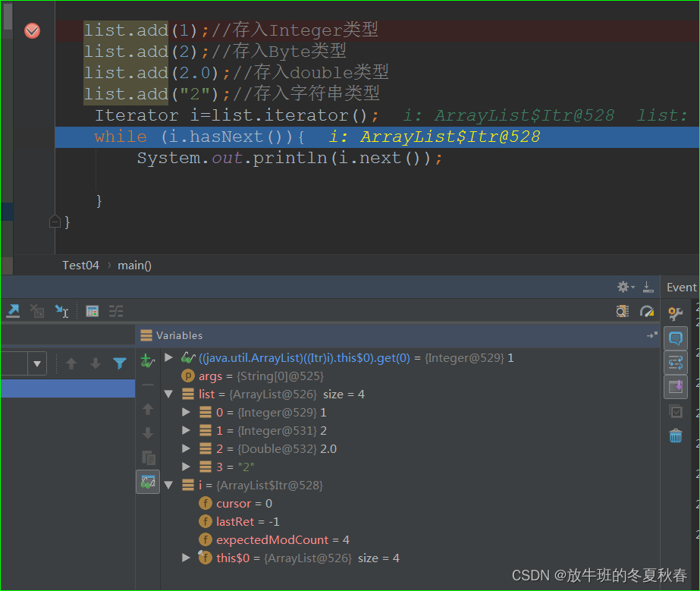Click the Iterator i=list.iterator() code line
The width and height of the screenshot is (700, 591).
point(237,115)
